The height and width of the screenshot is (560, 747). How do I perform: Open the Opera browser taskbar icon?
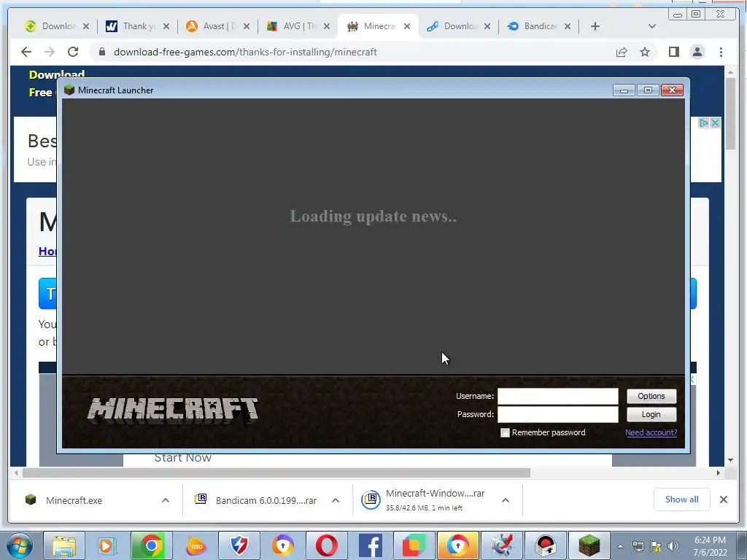click(327, 545)
